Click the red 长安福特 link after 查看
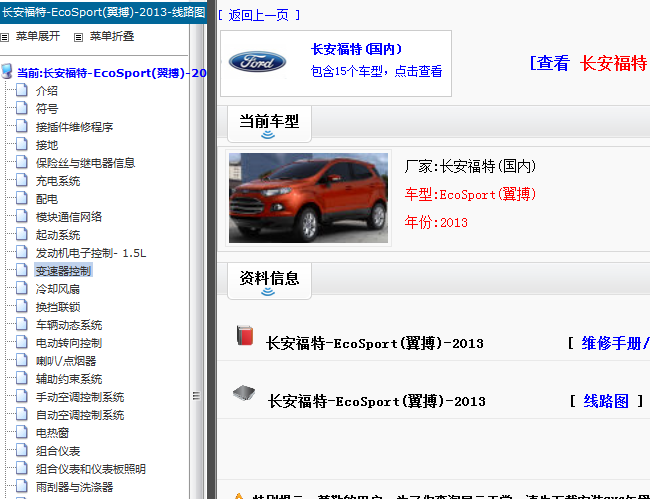 coord(614,63)
